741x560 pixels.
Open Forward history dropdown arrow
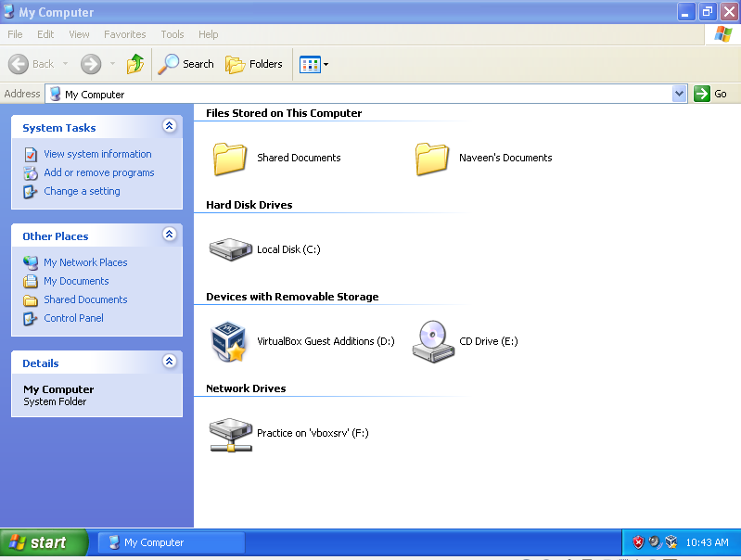pos(112,64)
